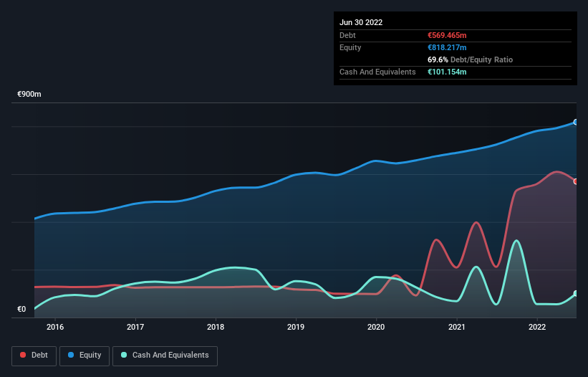Screen dimensions: 588x377
Task: Click the 2022 x-axis label
Action: tap(537, 327)
